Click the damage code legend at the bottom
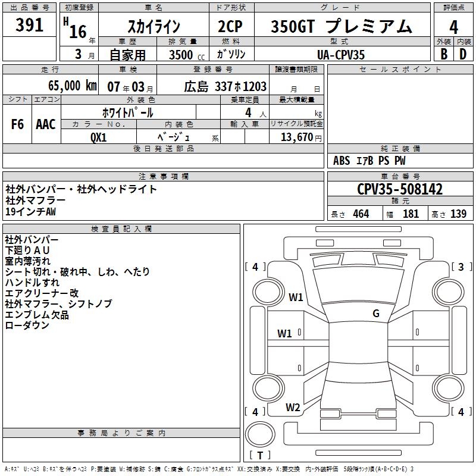This screenshot has width=476, height=476. click(x=209, y=469)
